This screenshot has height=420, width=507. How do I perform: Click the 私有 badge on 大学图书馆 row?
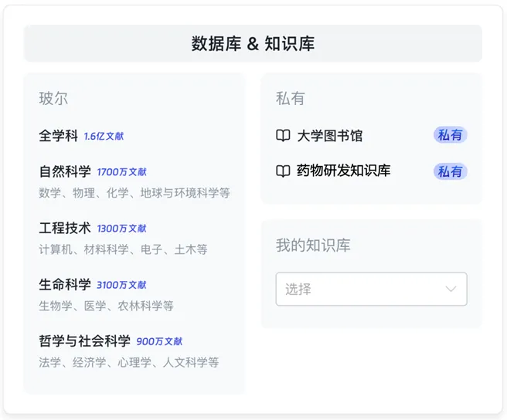(450, 135)
